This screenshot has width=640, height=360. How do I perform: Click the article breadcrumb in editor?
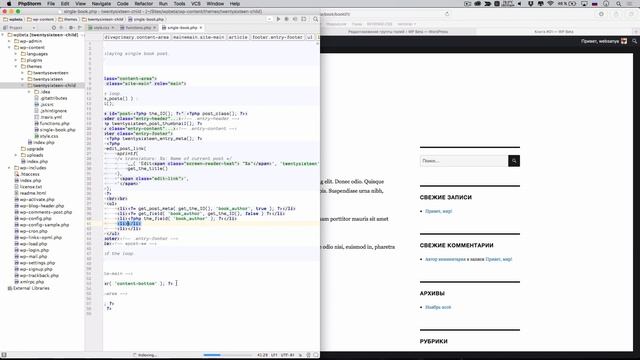(x=238, y=37)
